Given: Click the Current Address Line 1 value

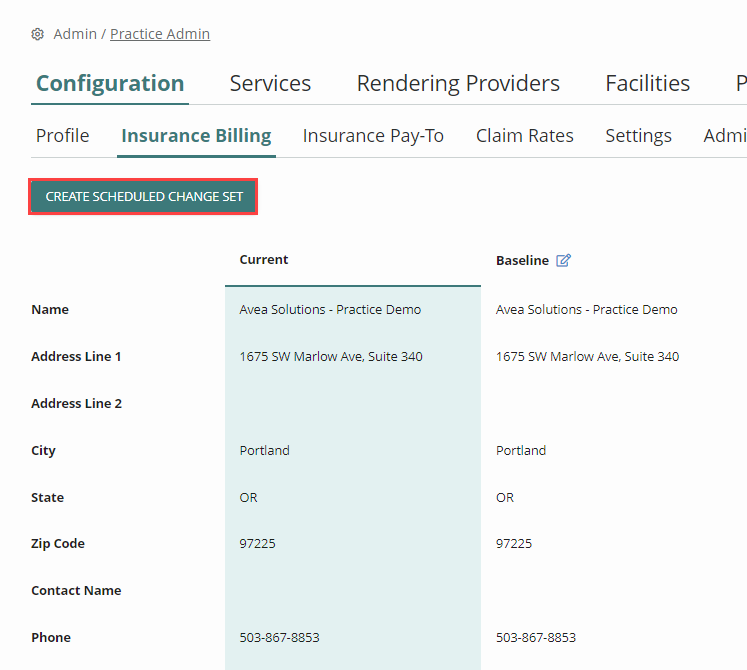Looking at the screenshot, I should [330, 357].
